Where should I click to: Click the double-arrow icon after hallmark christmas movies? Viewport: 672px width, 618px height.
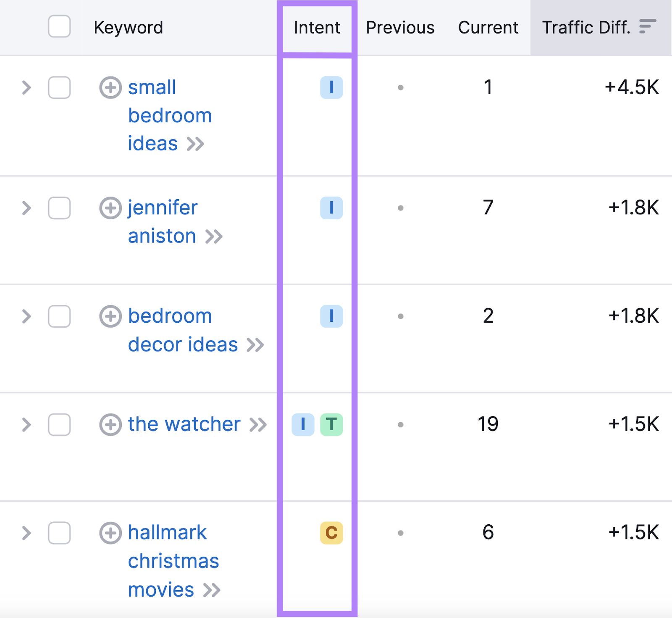[213, 589]
